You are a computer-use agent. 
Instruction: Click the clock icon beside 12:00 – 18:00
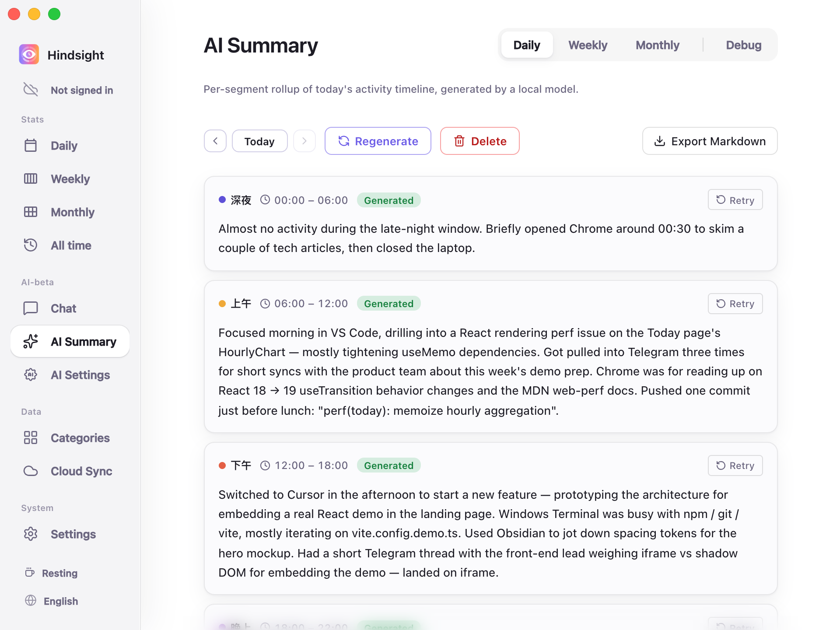[265, 465]
